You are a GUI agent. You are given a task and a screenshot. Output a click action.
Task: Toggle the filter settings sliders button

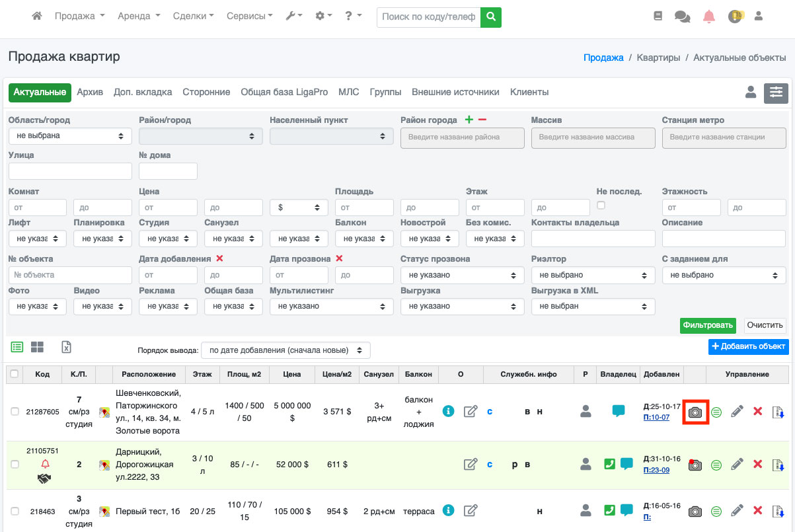coord(776,93)
